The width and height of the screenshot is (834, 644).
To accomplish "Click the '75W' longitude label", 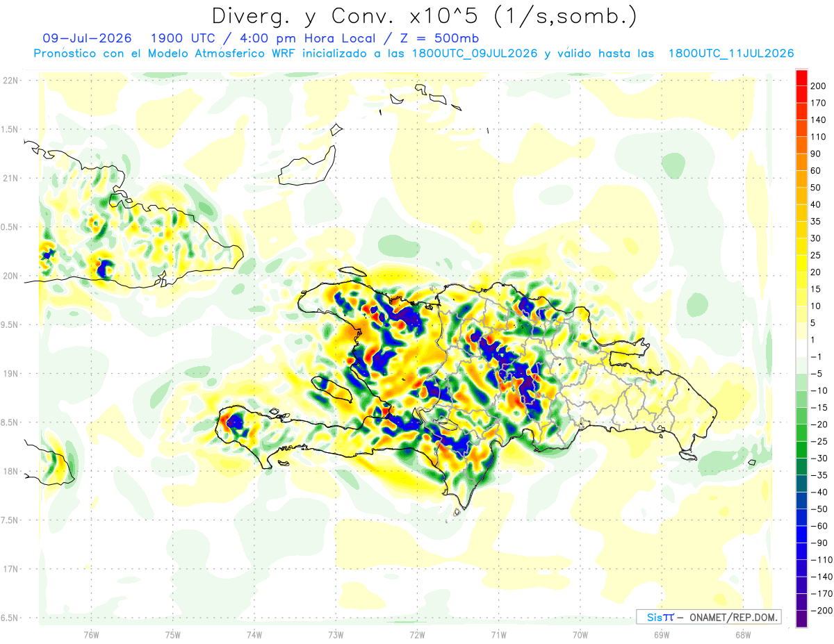I will click(x=173, y=635).
